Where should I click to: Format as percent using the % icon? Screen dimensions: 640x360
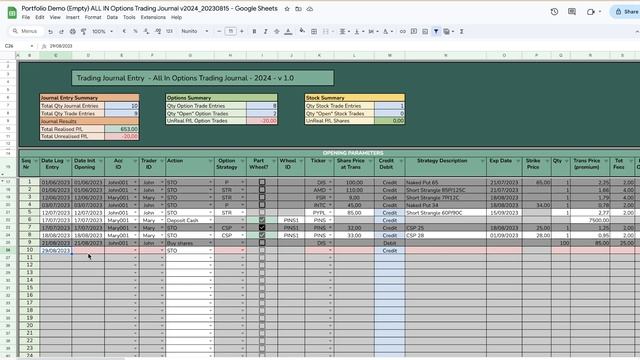tap(135, 31)
